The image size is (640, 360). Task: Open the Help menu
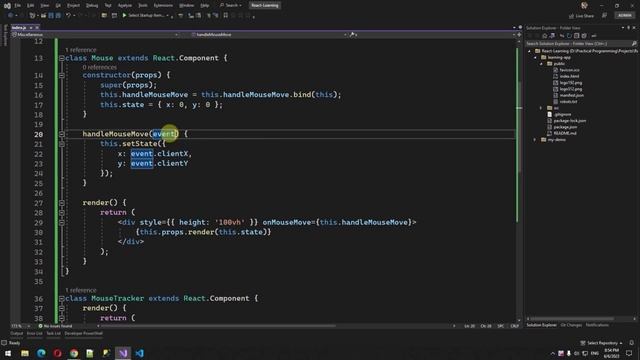(x=205, y=6)
